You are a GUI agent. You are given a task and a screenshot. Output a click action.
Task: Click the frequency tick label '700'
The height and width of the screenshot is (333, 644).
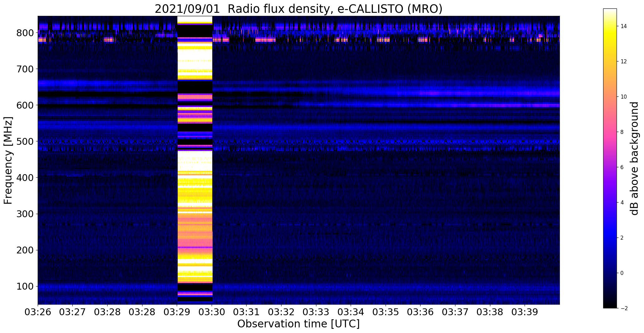click(25, 69)
